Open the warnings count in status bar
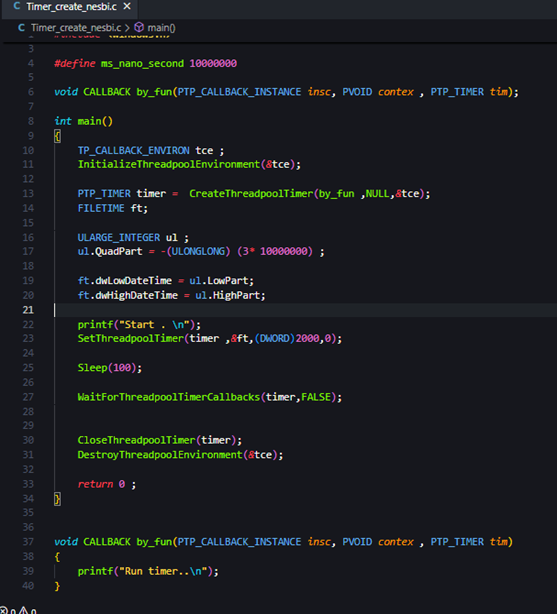The width and height of the screenshot is (557, 614). click(27, 610)
